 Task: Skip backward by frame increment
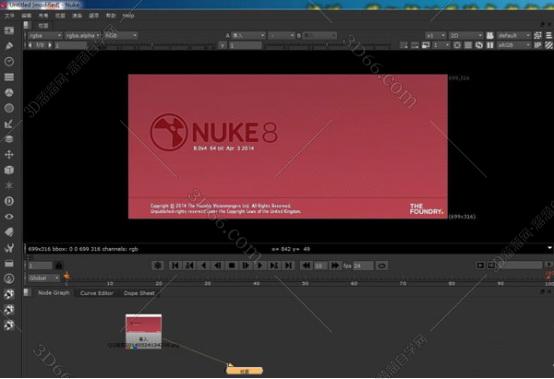[x=306, y=265]
